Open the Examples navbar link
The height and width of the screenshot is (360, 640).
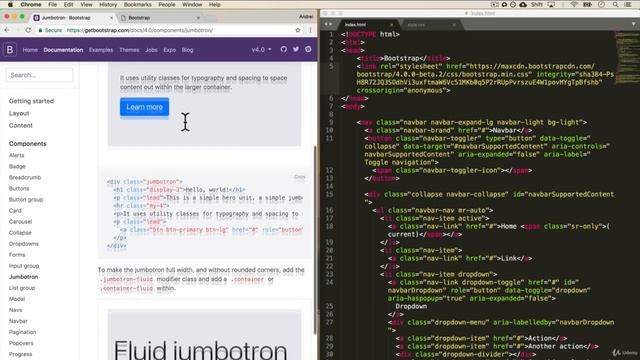pyautogui.click(x=101, y=50)
